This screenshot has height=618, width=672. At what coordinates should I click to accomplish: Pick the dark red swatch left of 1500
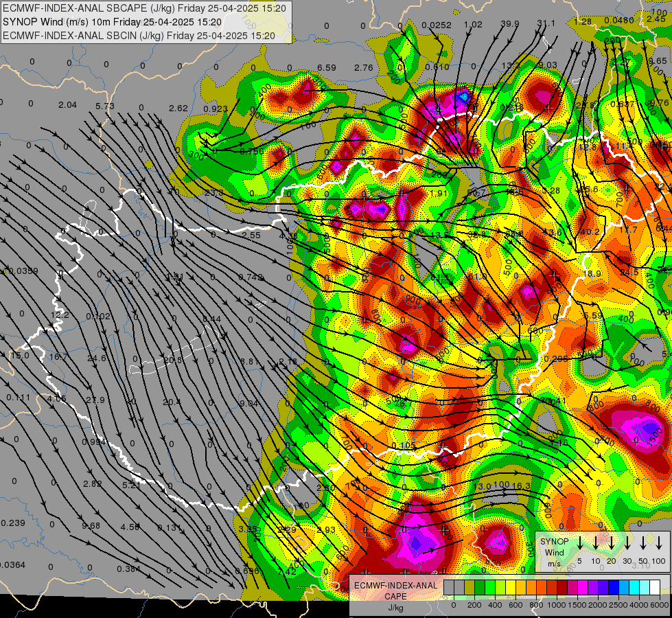point(562,587)
